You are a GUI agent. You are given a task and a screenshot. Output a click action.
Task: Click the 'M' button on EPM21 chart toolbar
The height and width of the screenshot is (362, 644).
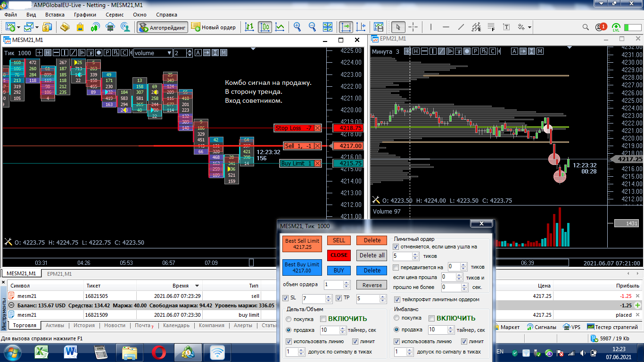coord(540,51)
